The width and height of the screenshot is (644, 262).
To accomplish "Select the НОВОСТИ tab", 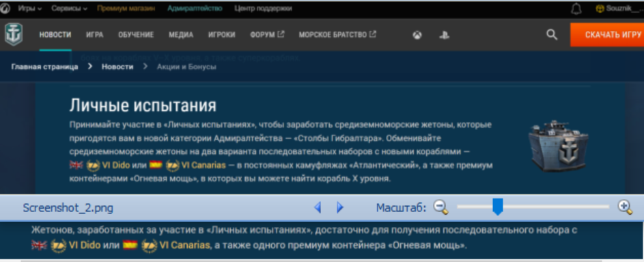I will (55, 35).
